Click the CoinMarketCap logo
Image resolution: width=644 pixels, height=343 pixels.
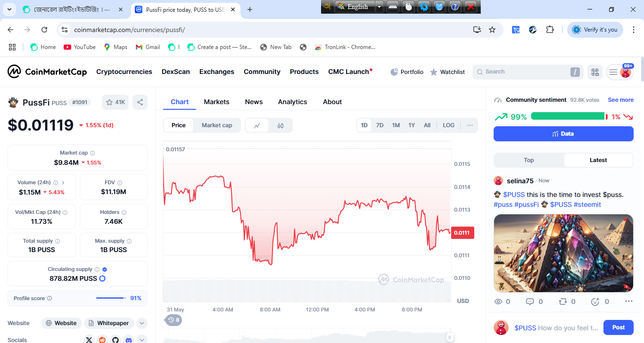[x=47, y=72]
